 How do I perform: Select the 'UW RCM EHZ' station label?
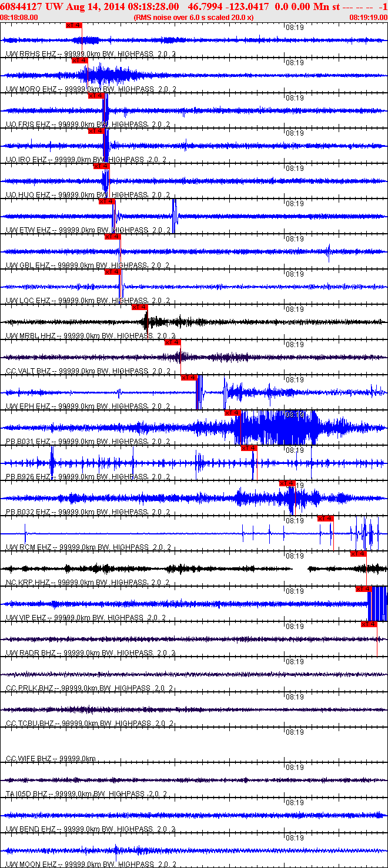pos(29,547)
